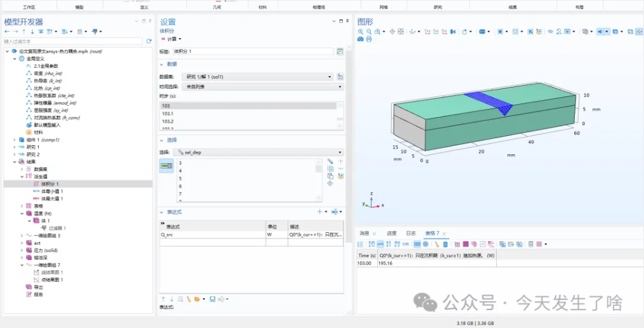This screenshot has width=644, height=328.
Task: Toggle the highlighted auto-notation button in table toolbar
Action: coord(380,244)
